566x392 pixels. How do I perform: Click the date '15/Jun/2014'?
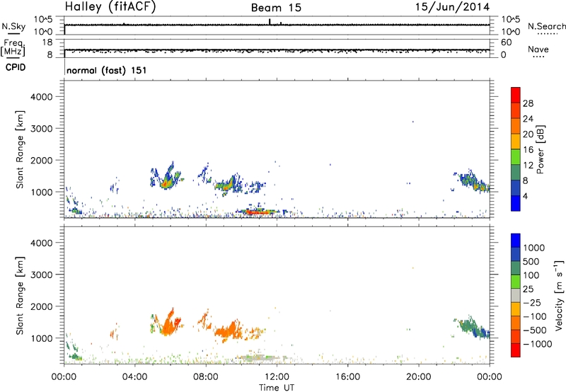tap(452, 7)
